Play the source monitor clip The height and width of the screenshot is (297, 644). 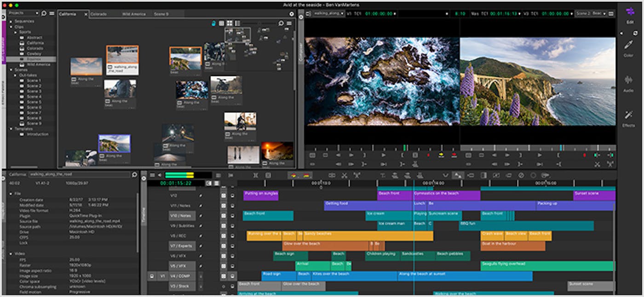point(383,155)
